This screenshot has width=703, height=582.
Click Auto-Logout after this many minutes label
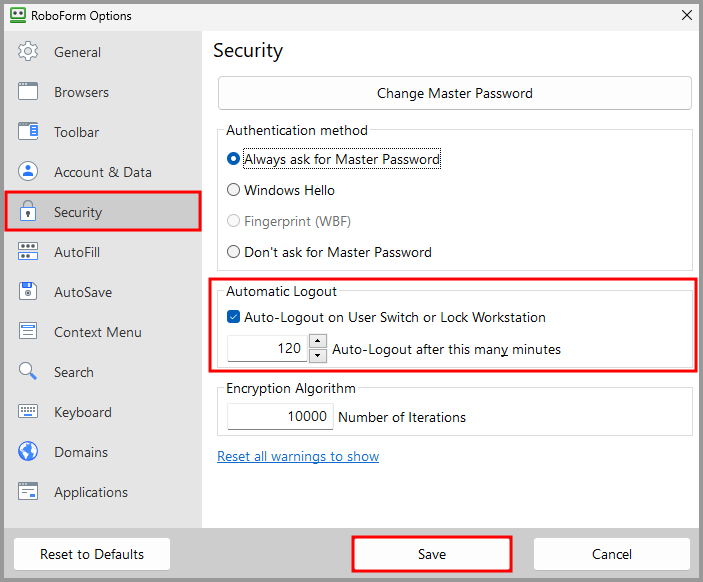447,349
